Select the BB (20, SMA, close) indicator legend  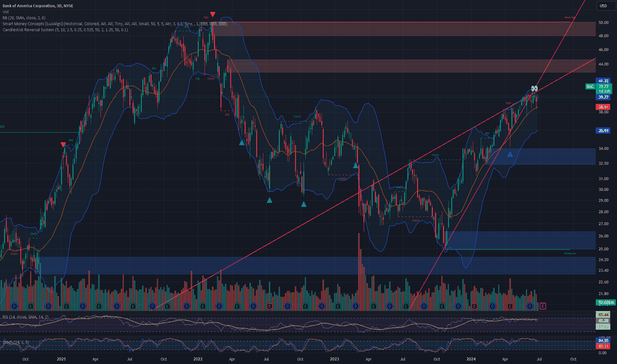click(24, 18)
